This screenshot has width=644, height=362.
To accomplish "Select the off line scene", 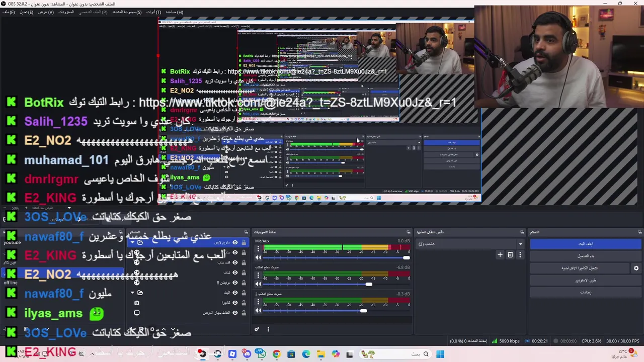I will pyautogui.click(x=10, y=283).
